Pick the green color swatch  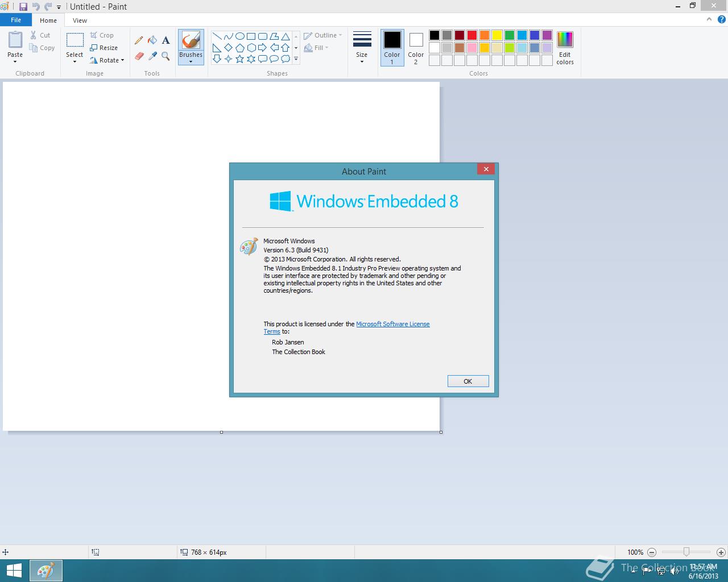pos(510,35)
